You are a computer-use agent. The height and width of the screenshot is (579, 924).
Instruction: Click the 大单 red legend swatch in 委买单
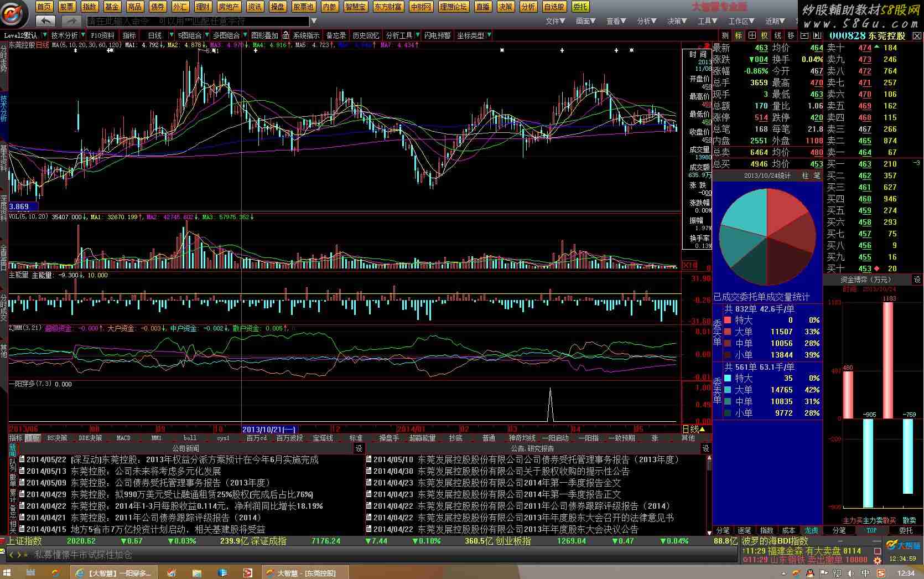point(728,332)
